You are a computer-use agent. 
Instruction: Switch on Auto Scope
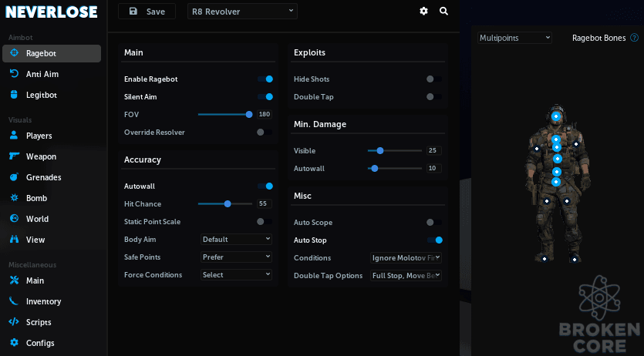coord(434,222)
